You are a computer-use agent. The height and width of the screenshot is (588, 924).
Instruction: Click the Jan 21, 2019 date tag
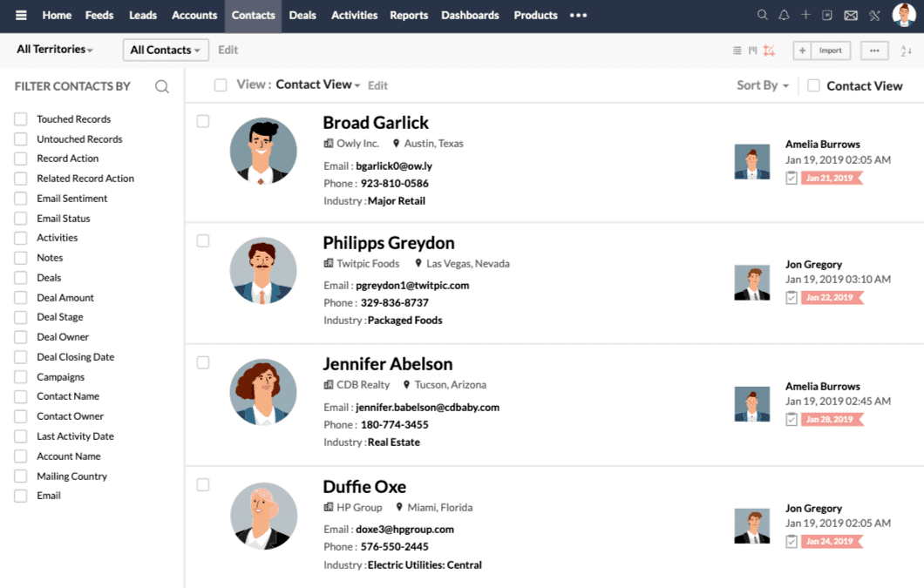(832, 178)
